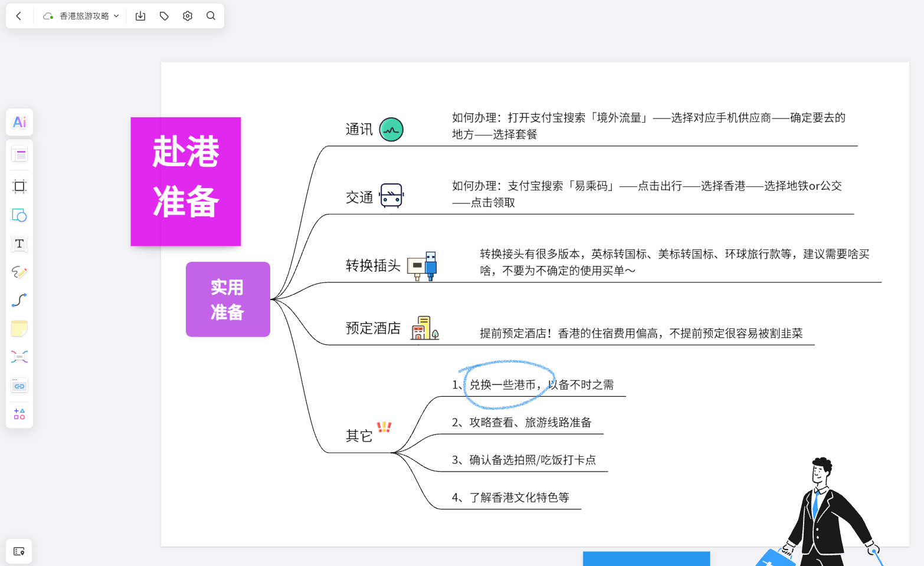
Task: Click the back arrow in the top toolbar
Action: [19, 16]
